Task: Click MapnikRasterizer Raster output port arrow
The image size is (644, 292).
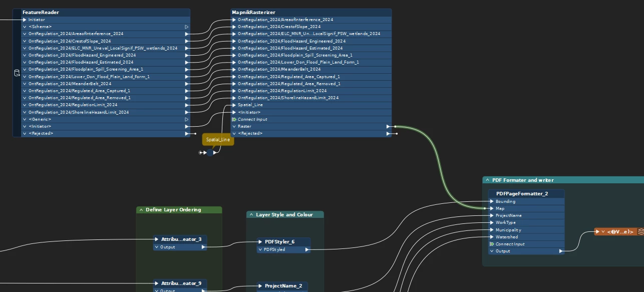Action: (389, 127)
